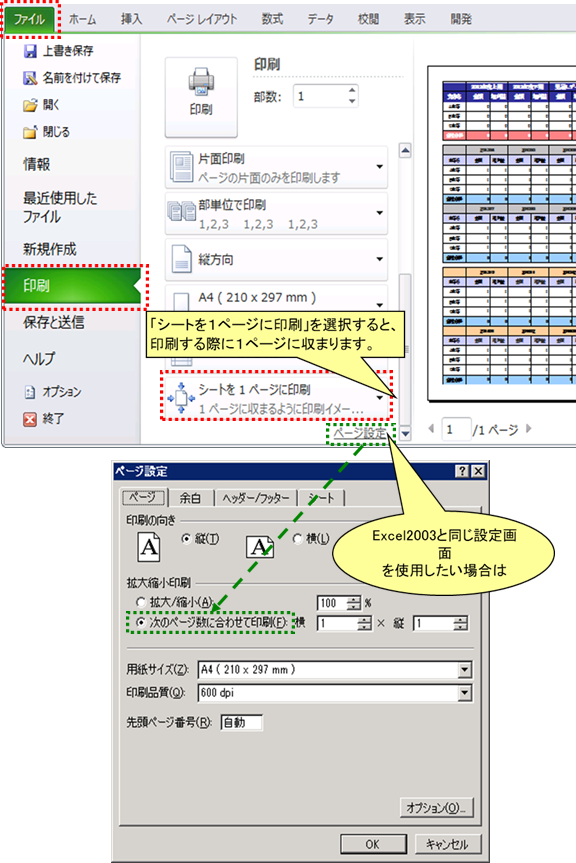The width and height of the screenshot is (576, 863).
Task: Click the large printer Print button
Action: [x=201, y=97]
